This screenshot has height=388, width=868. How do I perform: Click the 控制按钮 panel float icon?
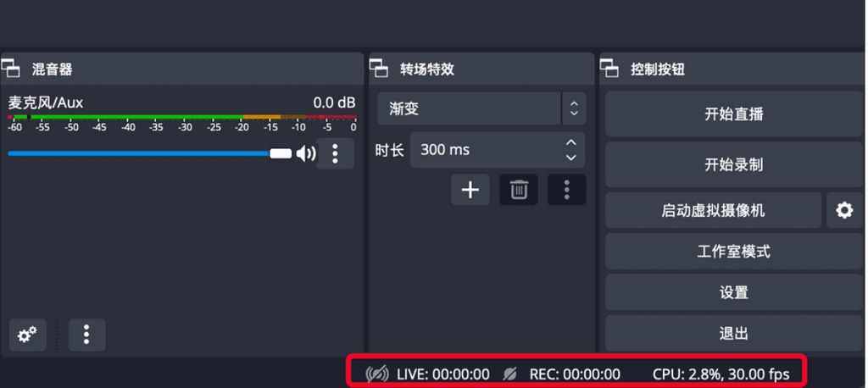pos(610,69)
